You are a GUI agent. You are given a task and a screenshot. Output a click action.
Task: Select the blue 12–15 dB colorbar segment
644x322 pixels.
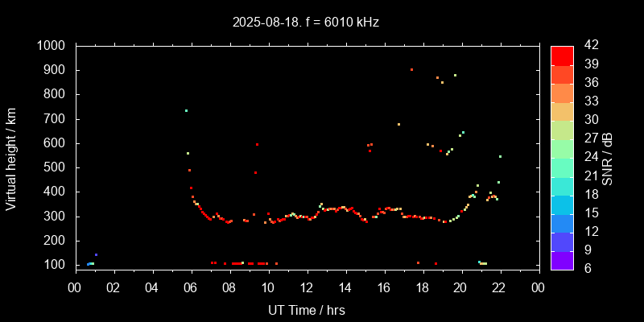click(561, 222)
